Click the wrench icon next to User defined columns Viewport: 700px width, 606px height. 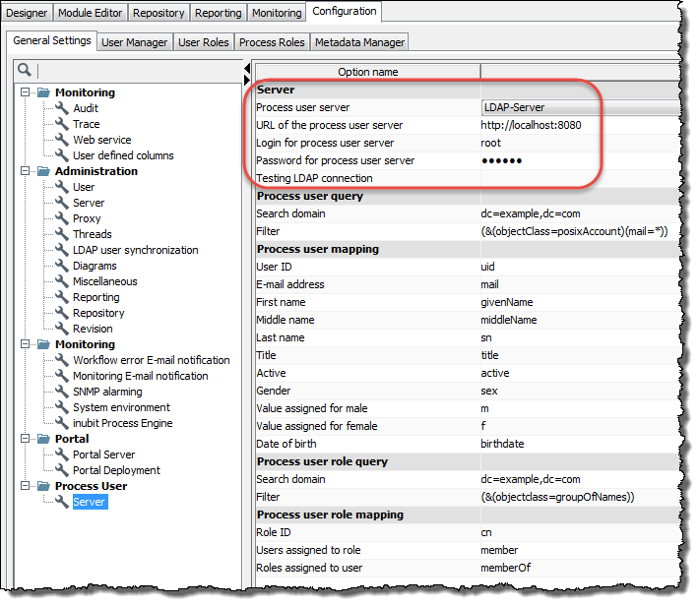[62, 155]
